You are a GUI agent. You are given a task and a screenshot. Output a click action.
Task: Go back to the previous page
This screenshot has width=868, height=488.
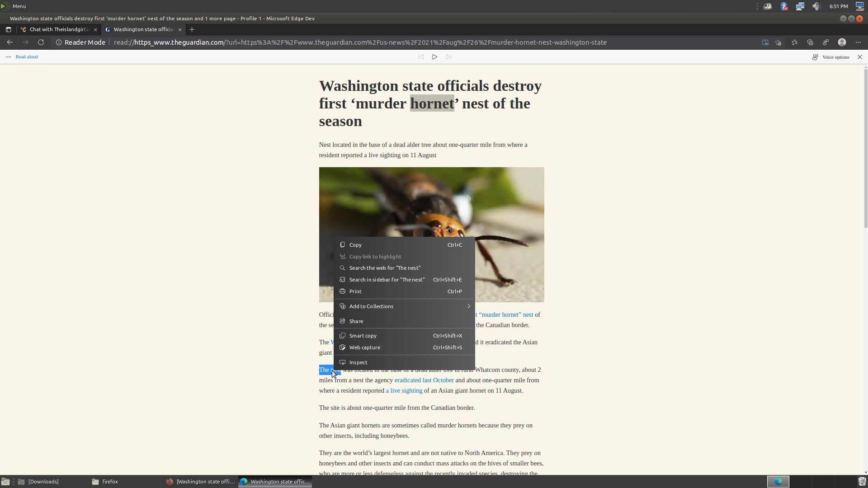click(9, 42)
